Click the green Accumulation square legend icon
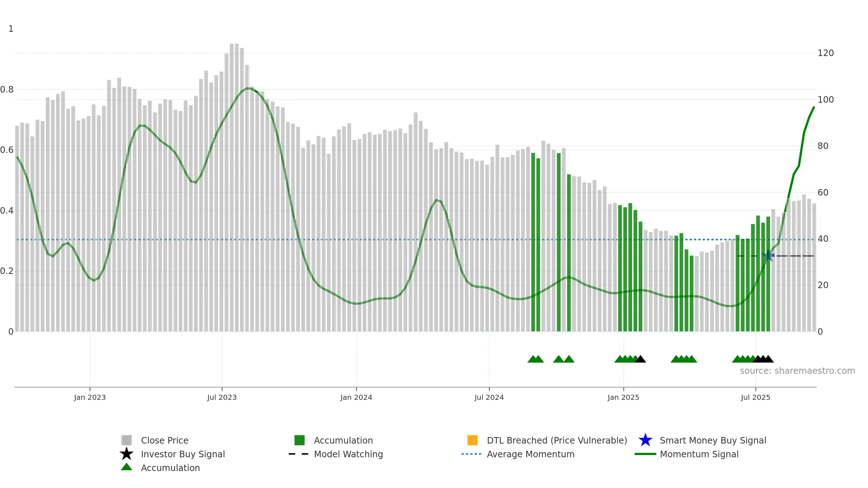 pos(299,440)
